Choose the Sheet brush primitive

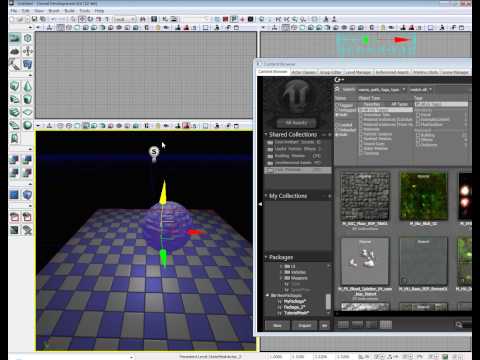click(x=28, y=112)
